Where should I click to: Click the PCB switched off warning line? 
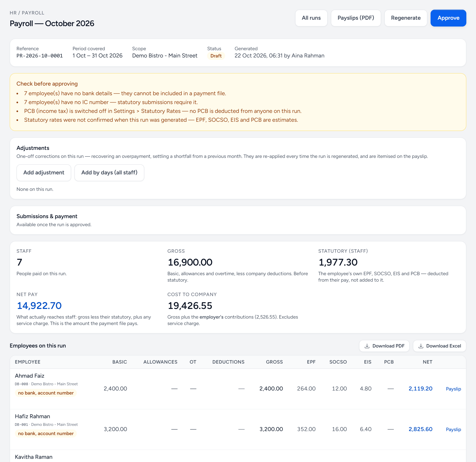pyautogui.click(x=163, y=111)
